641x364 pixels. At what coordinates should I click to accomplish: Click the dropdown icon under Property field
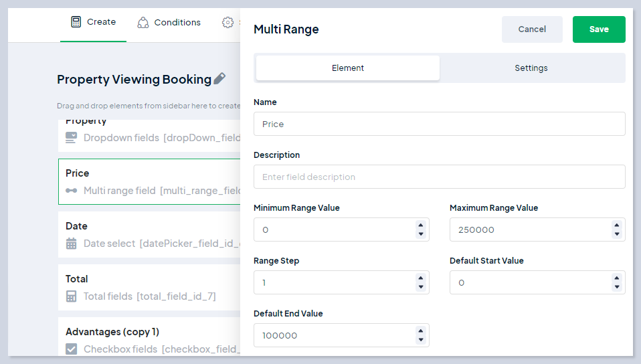coord(72,138)
